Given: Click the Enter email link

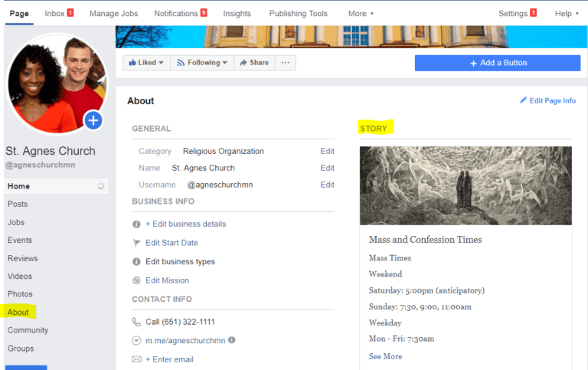Looking at the screenshot, I should [169, 359].
